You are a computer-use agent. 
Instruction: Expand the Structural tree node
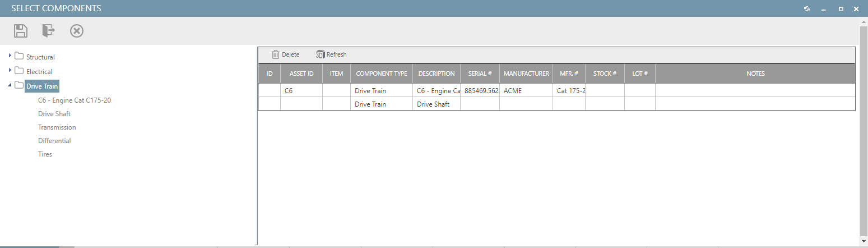click(10, 56)
